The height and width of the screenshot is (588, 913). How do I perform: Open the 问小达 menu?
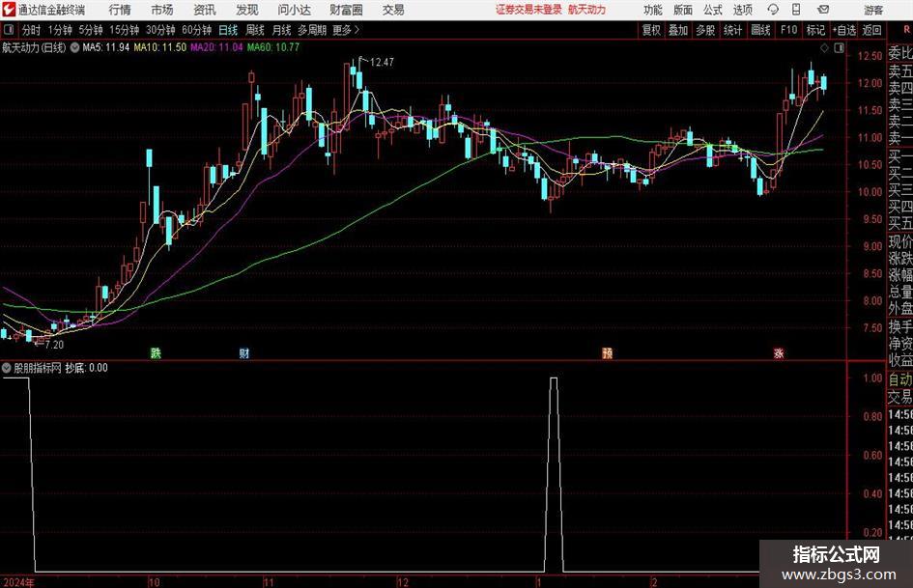pos(294,10)
